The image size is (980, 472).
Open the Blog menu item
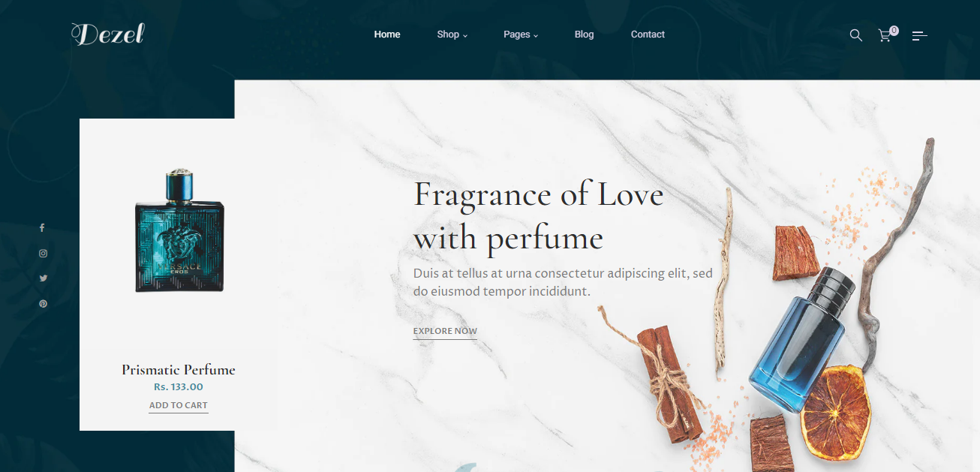(584, 35)
